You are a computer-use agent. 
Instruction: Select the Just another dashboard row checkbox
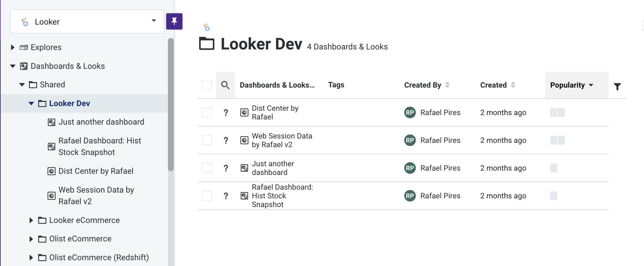(x=207, y=168)
